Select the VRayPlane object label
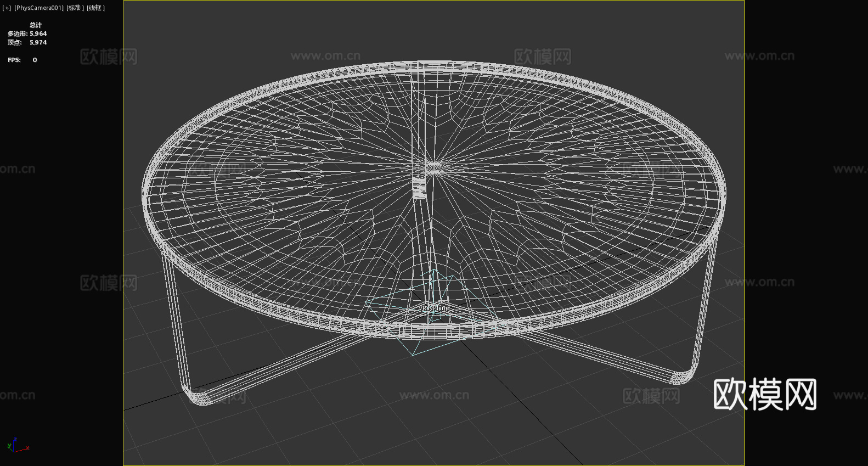The width and height of the screenshot is (868, 466). (x=433, y=308)
